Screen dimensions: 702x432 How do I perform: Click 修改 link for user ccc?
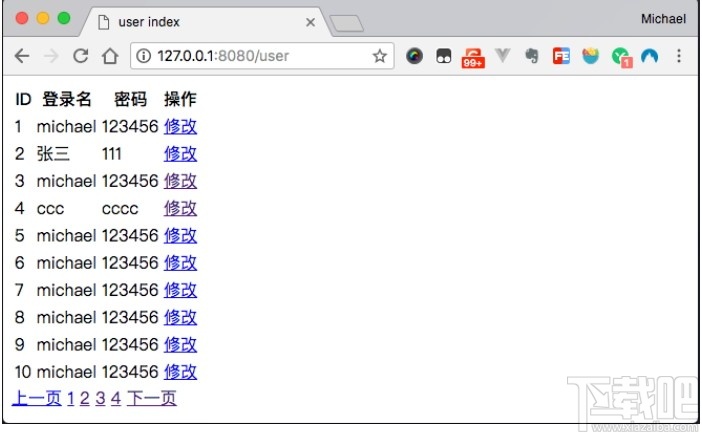tap(180, 209)
